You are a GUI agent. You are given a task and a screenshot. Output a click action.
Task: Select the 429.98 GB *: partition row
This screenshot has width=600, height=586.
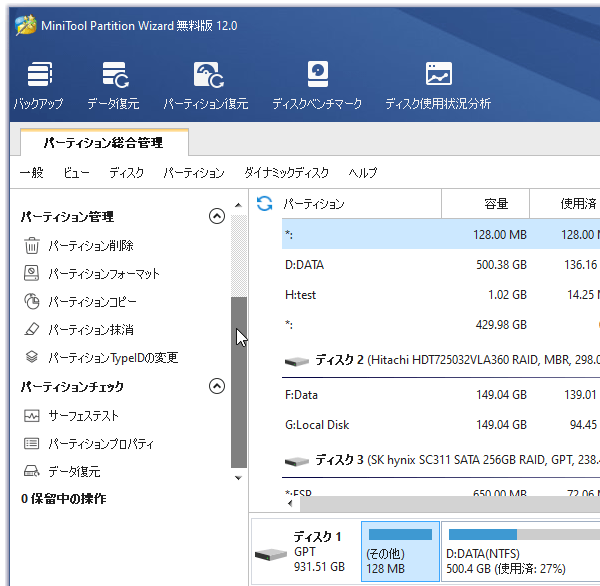pos(441,325)
